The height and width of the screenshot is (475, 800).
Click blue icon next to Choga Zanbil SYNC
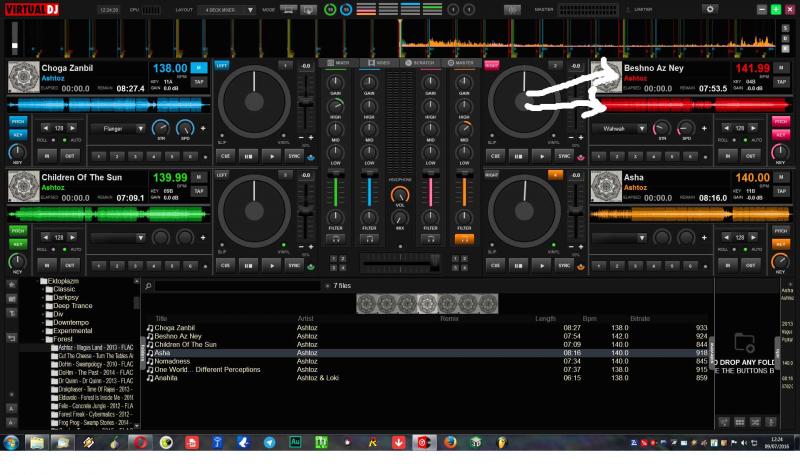(x=311, y=157)
